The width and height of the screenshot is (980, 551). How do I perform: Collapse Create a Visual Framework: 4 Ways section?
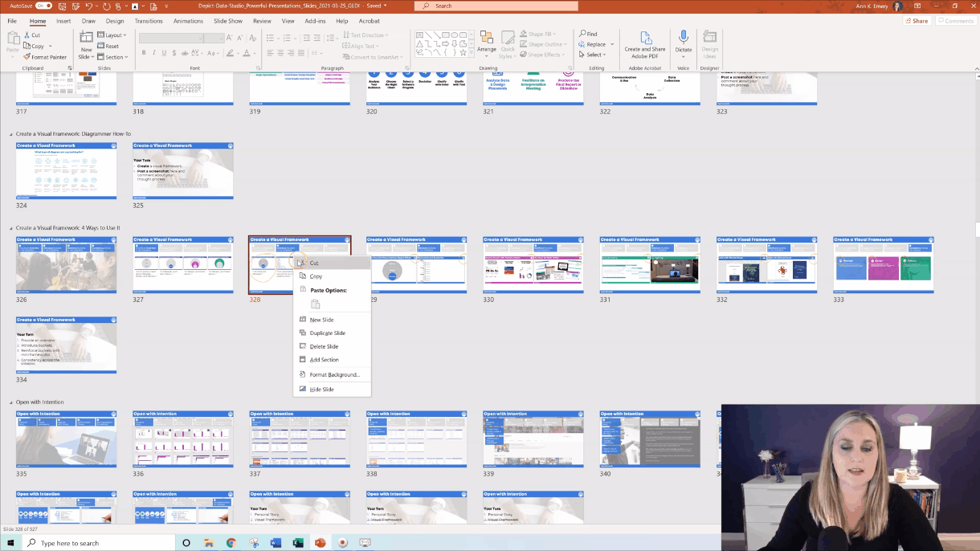[11, 228]
